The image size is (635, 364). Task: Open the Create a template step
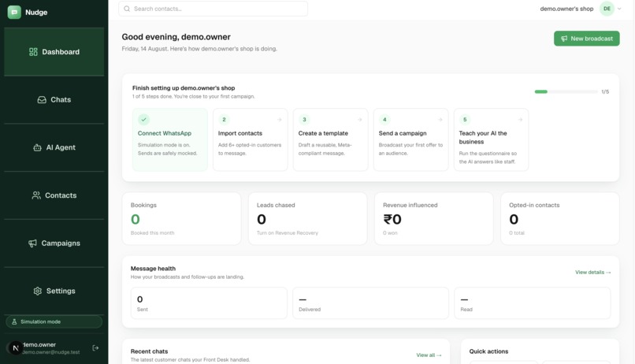point(330,139)
